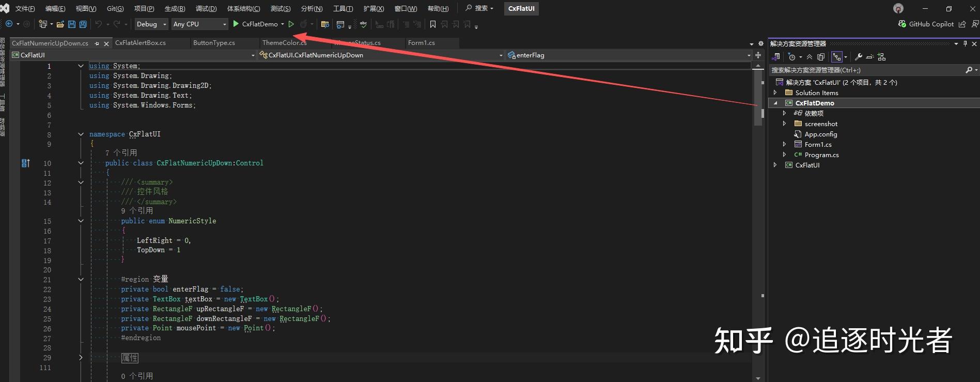Expand the collapsed 属性 region on line 29

click(81, 357)
